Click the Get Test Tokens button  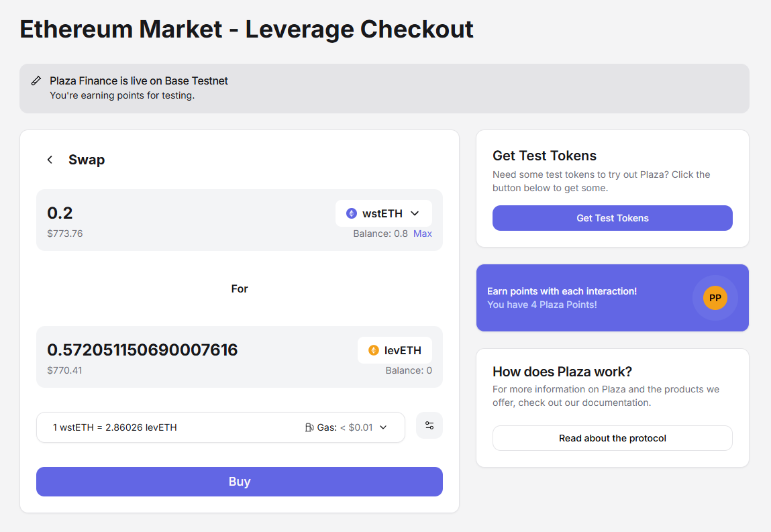pyautogui.click(x=612, y=218)
